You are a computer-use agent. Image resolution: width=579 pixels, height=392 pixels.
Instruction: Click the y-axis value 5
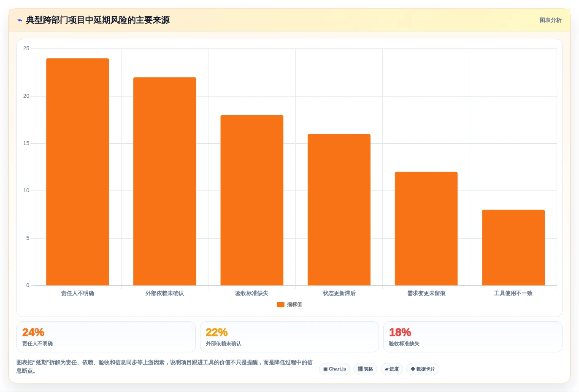point(28,238)
